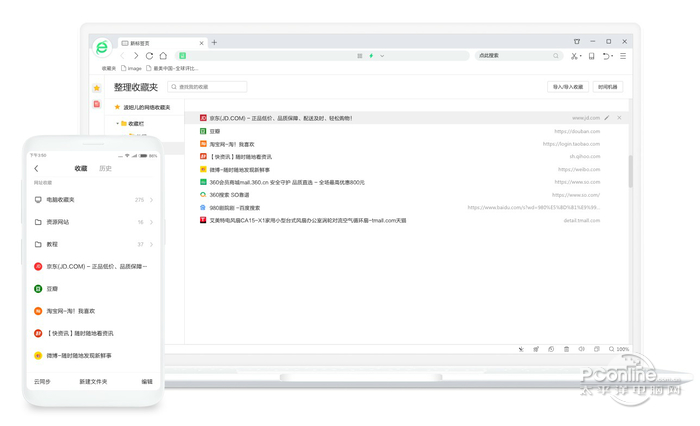Click the bookmark list vertical scrollbar
The height and width of the screenshot is (426, 700).
click(631, 171)
